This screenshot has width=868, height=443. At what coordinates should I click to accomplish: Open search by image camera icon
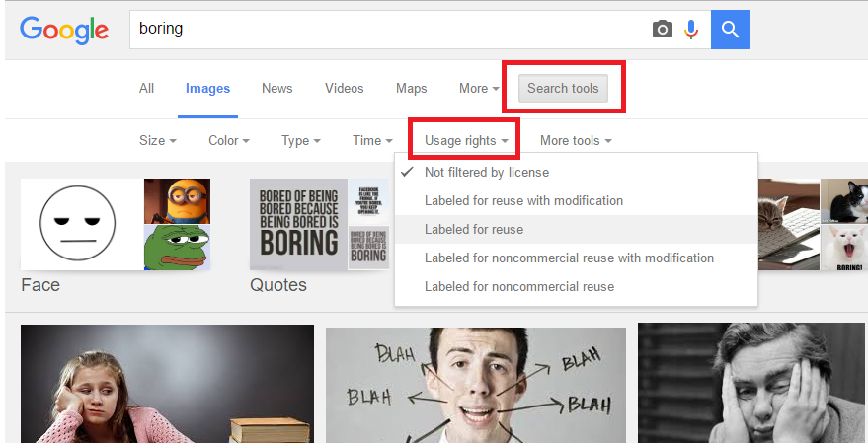[662, 29]
